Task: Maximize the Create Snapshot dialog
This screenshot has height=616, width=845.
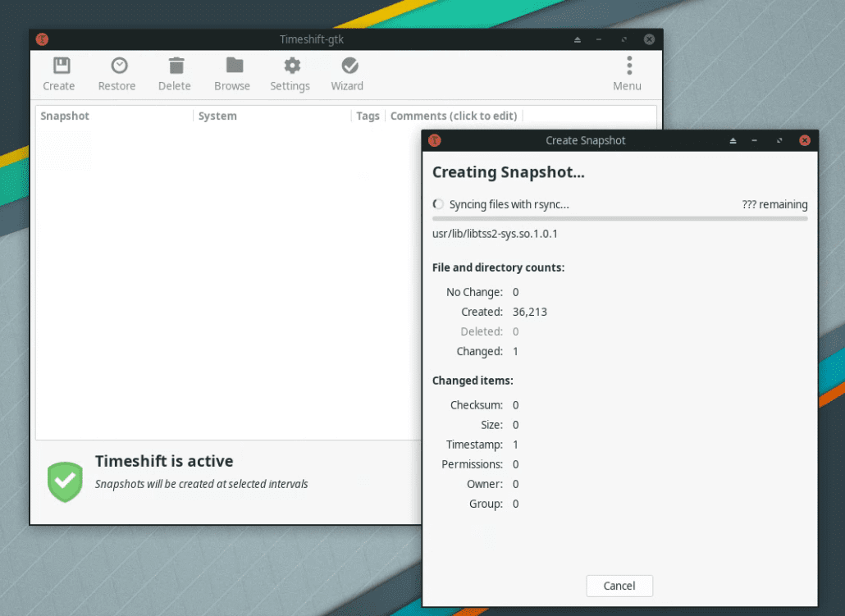Action: tap(779, 140)
